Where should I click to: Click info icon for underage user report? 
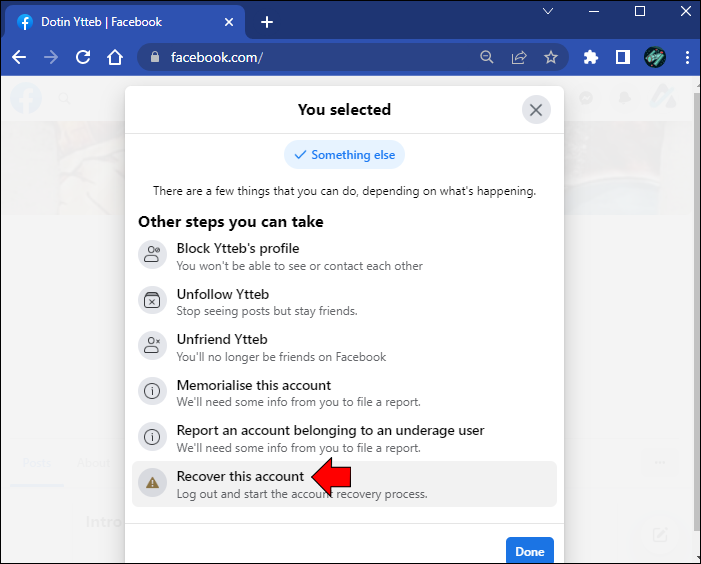coord(152,437)
